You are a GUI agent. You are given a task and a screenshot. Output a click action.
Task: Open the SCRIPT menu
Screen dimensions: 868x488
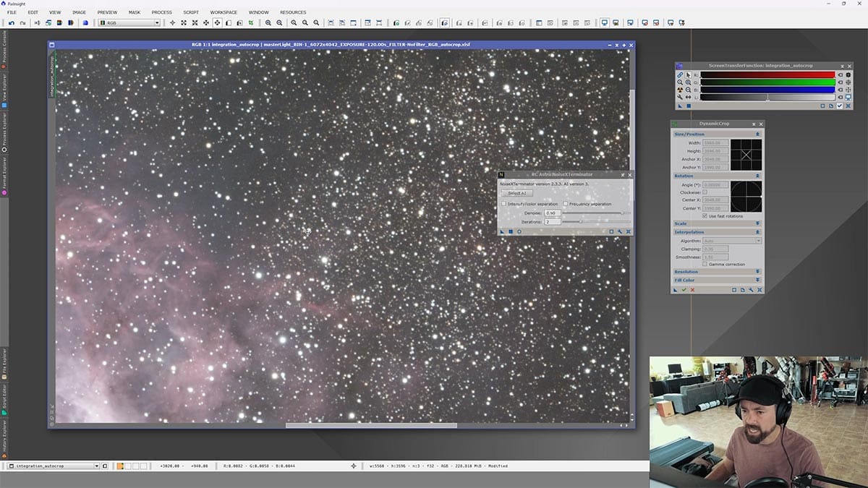(x=191, y=12)
